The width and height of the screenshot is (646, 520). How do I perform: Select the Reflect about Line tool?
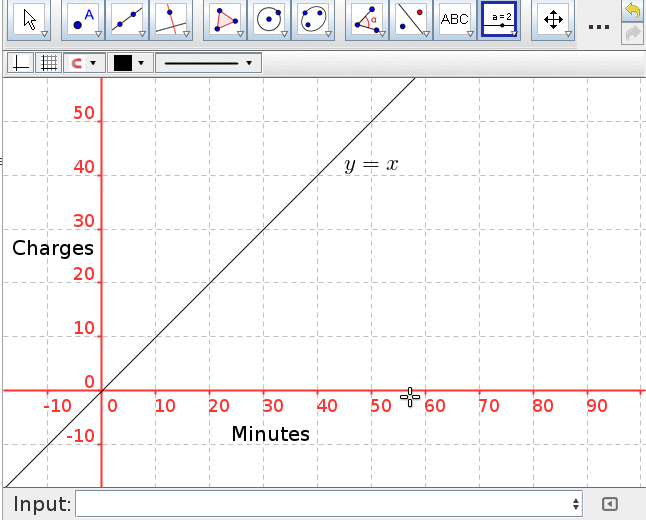411,19
